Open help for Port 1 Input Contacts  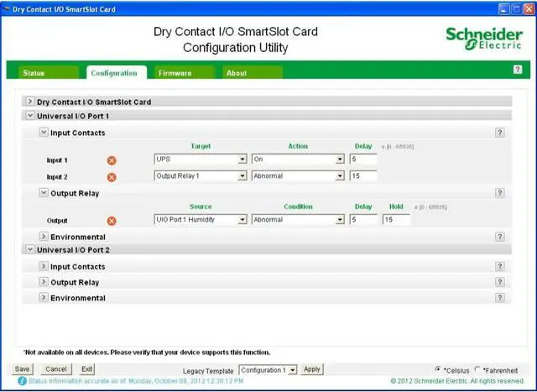tap(500, 133)
